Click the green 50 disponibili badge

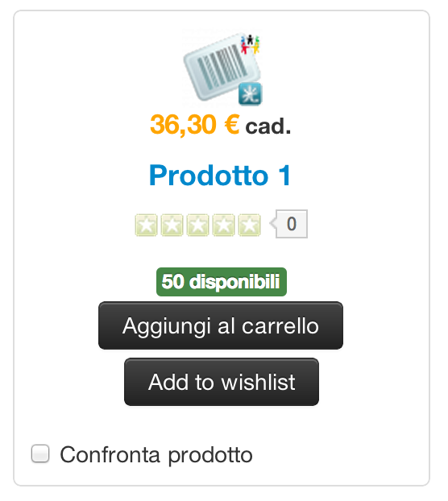[x=222, y=282]
